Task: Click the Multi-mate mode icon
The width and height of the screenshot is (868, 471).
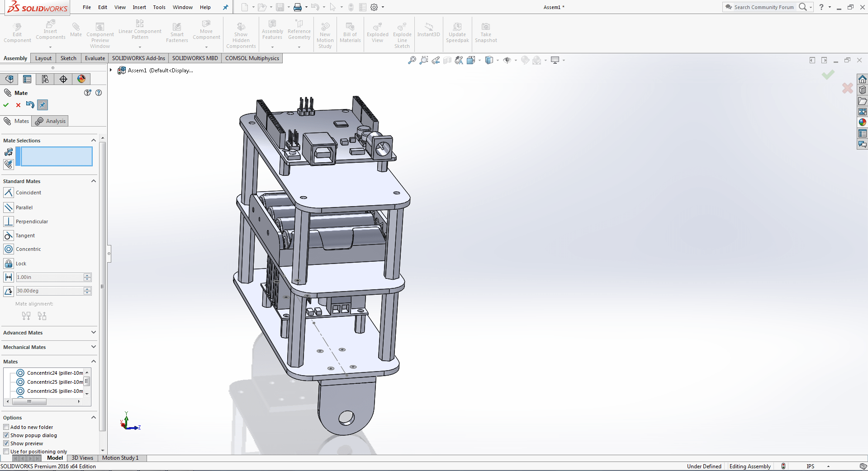Action: pos(9,164)
